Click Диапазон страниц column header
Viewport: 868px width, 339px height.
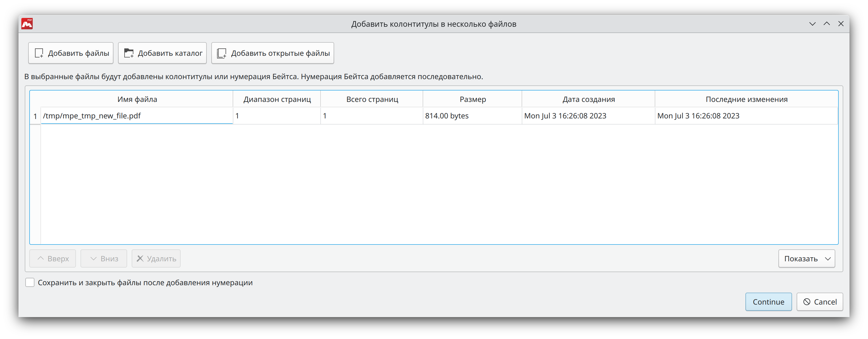coord(277,99)
